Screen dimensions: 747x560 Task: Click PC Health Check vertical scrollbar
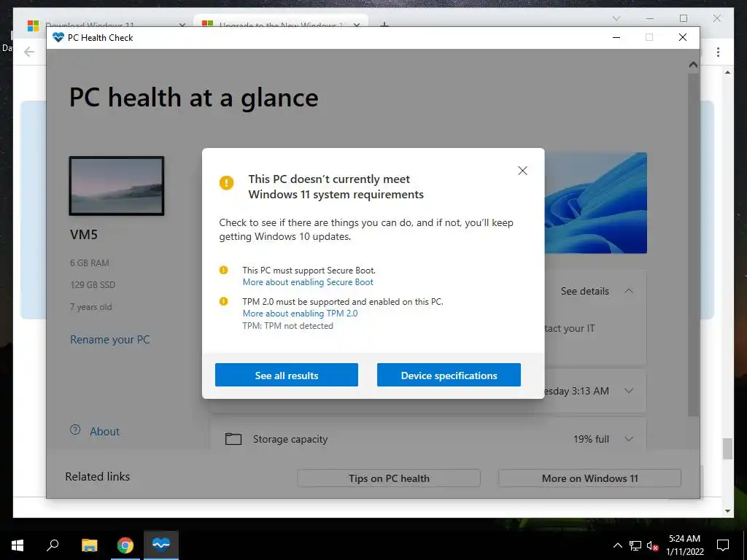693,244
